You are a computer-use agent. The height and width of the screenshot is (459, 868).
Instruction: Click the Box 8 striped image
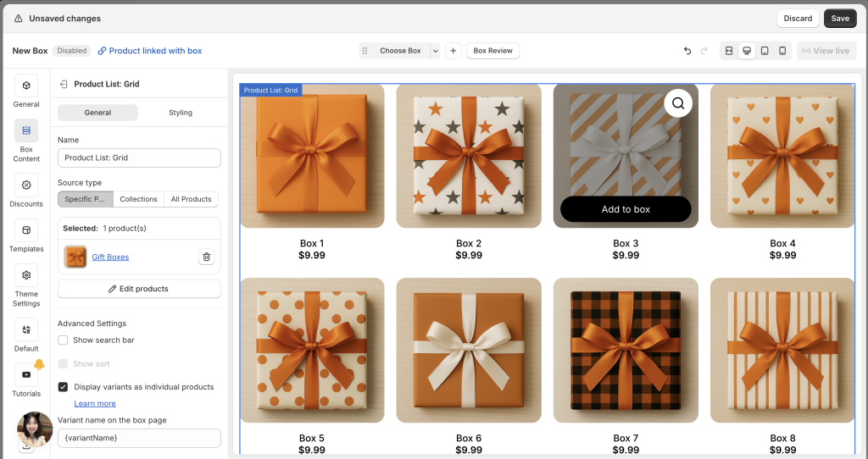782,350
